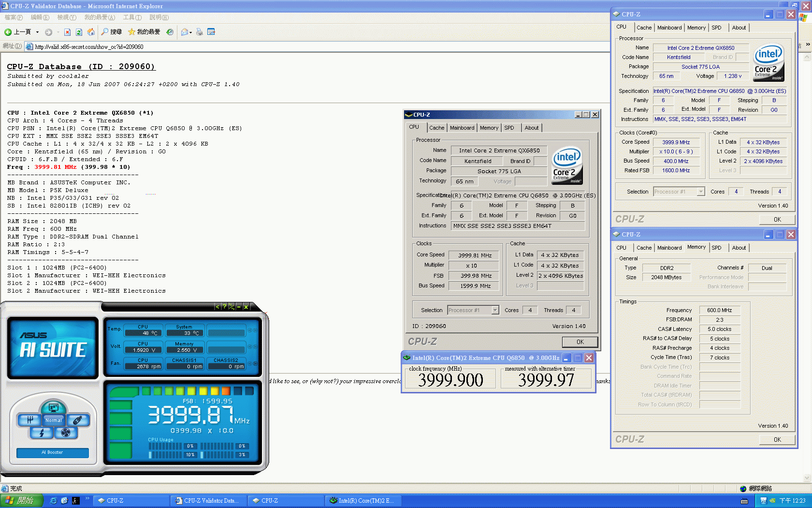Open the Home page icon in IE toolbar
Image resolution: width=812 pixels, height=508 pixels.
tap(91, 32)
